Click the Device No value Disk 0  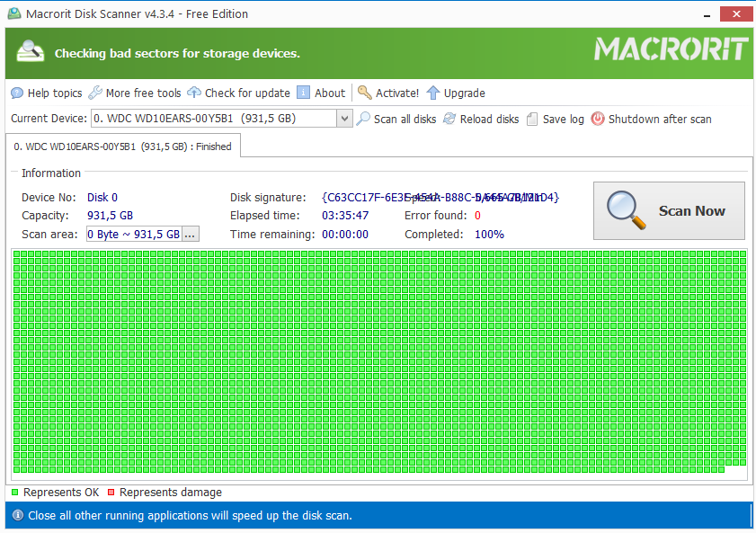point(102,197)
